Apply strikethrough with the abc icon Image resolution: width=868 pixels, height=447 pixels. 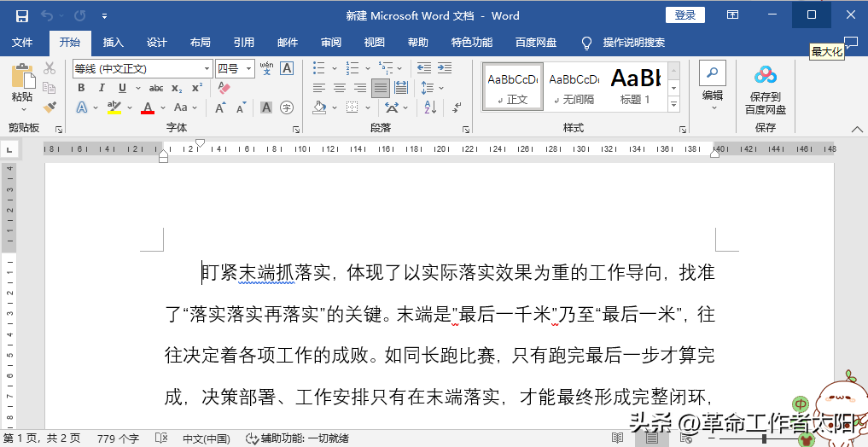[x=156, y=88]
